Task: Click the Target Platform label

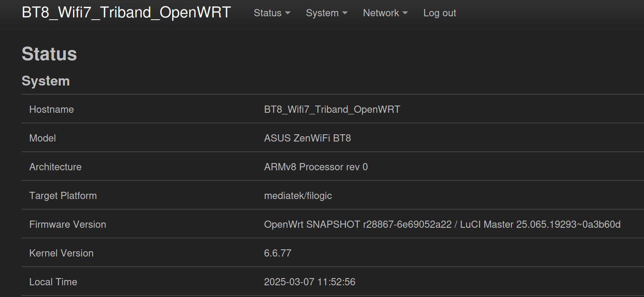Action: 63,196
